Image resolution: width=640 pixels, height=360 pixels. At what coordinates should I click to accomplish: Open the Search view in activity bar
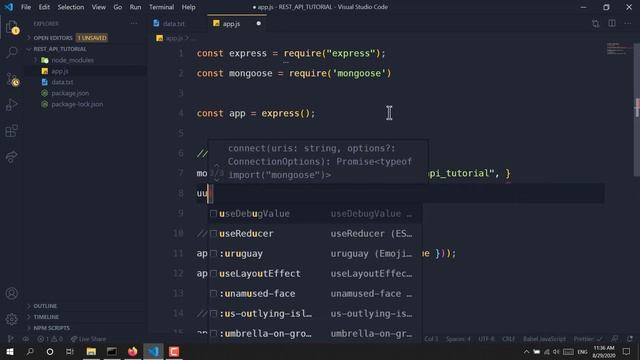click(12, 52)
